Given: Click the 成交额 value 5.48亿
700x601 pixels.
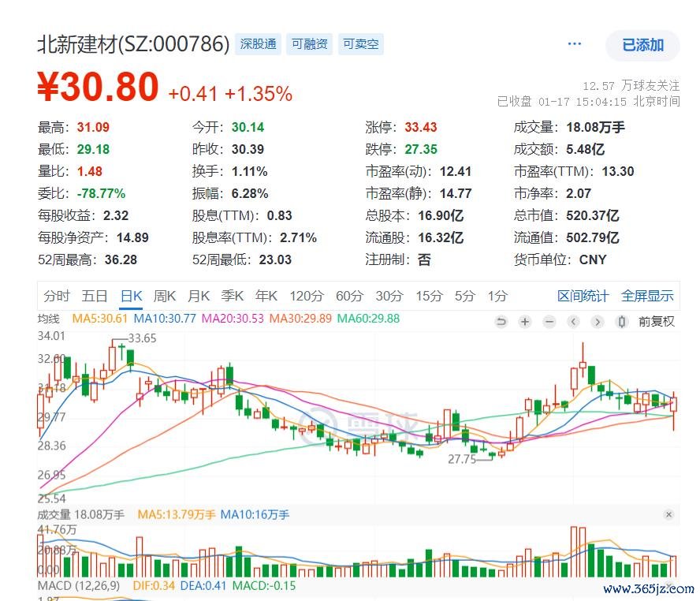Looking at the screenshot, I should (585, 149).
